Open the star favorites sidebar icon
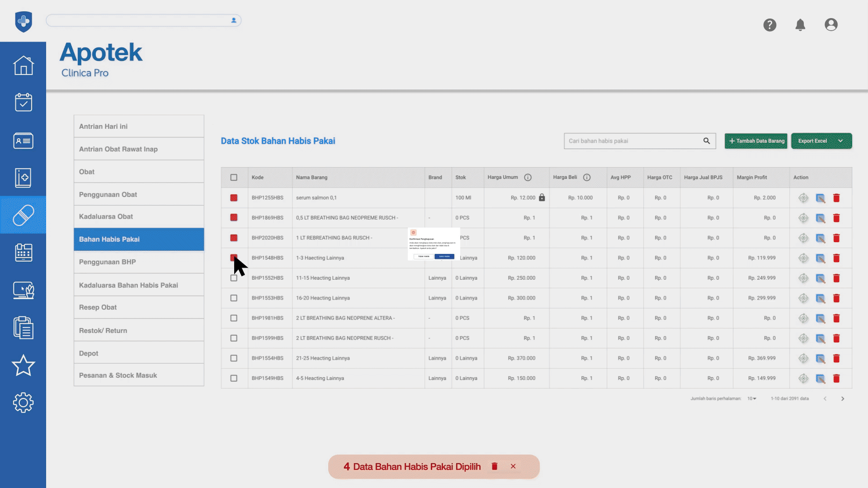868x488 pixels. [x=23, y=365]
